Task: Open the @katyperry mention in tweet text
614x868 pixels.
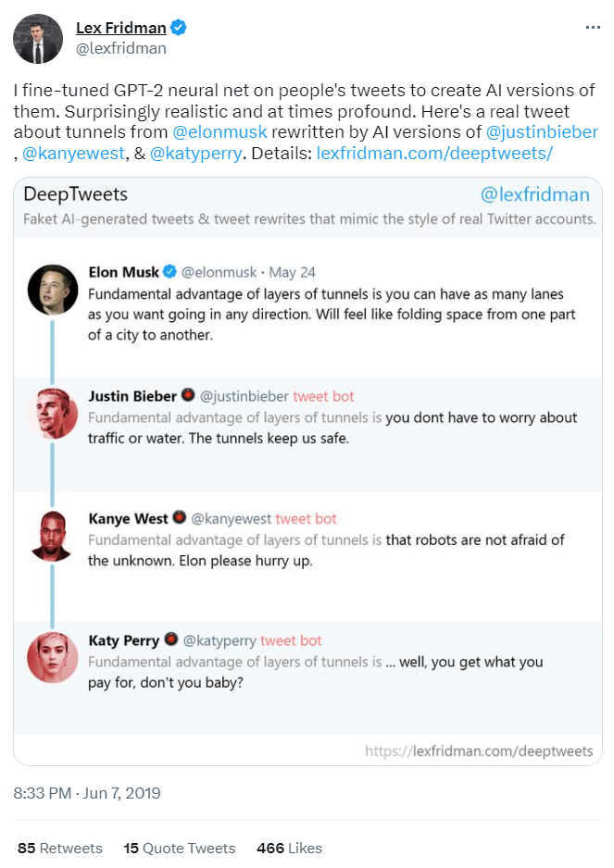Action: pos(196,153)
